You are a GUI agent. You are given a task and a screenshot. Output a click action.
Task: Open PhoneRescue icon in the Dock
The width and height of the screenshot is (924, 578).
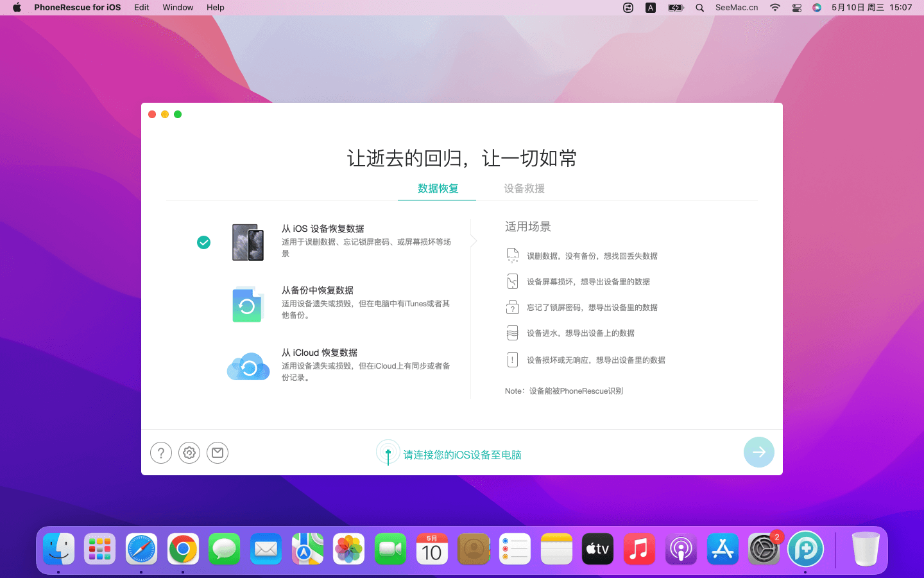(805, 549)
